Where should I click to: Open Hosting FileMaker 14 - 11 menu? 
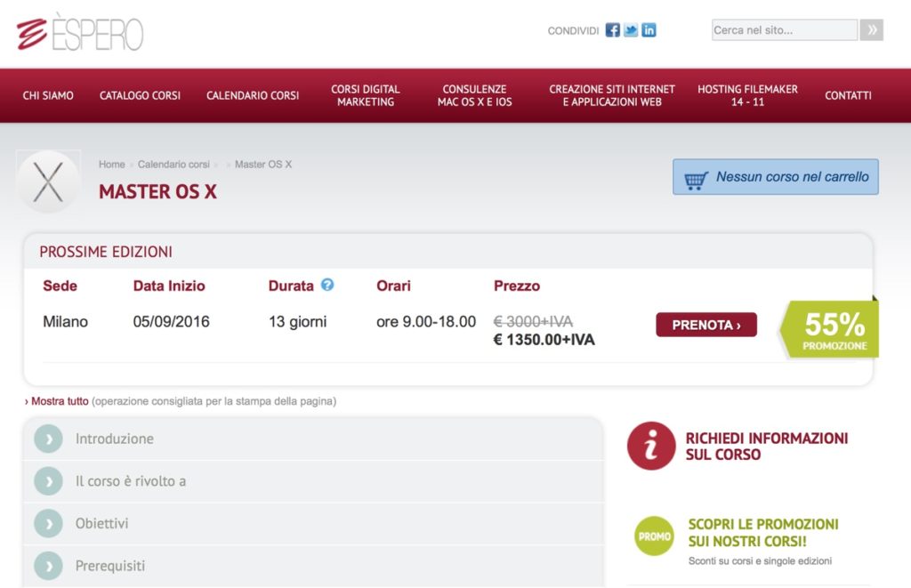coord(747,95)
